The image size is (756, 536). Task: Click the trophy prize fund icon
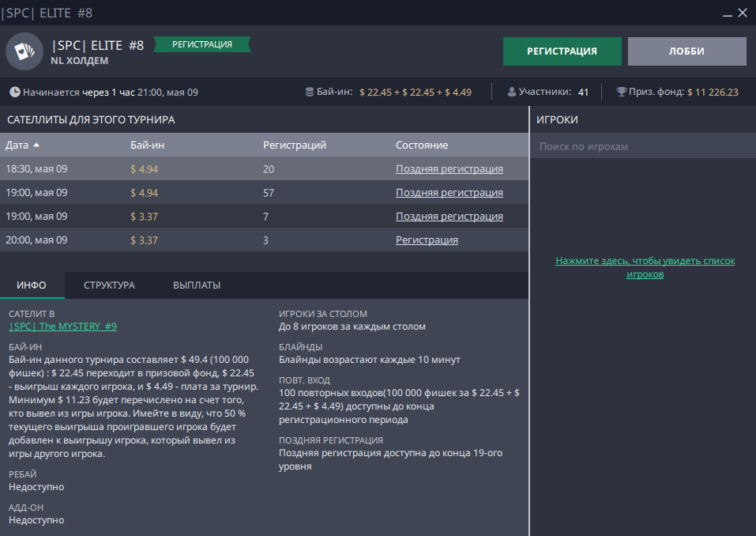point(621,92)
